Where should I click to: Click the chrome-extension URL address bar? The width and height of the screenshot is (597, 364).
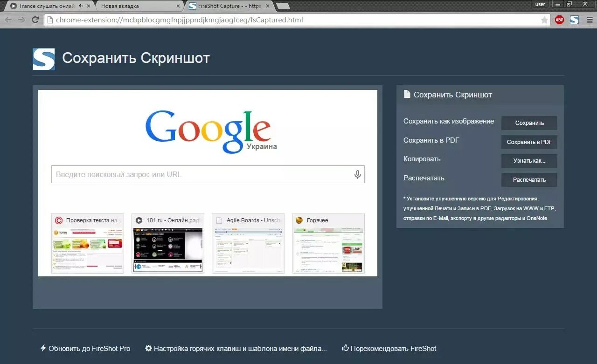pos(297,20)
